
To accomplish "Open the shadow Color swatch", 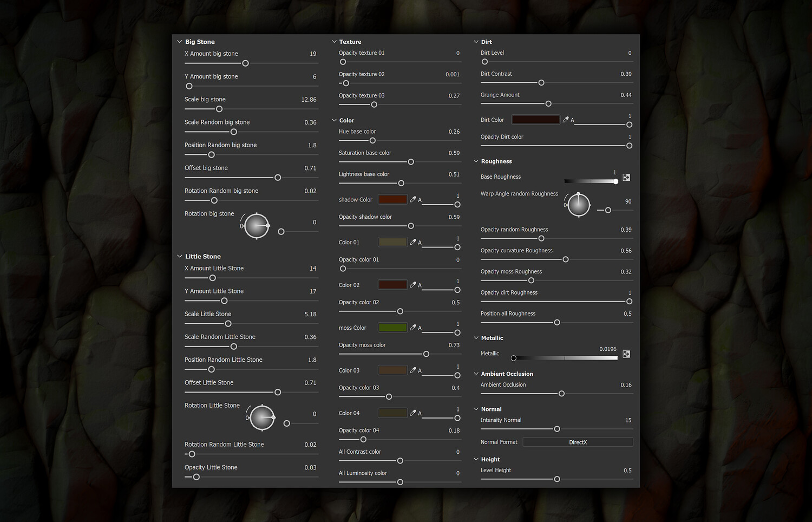I will coord(392,199).
